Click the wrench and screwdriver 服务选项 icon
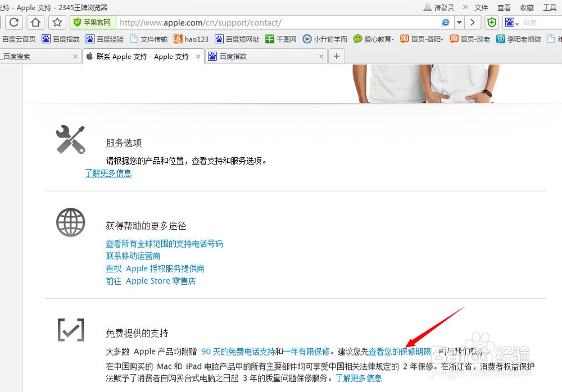This screenshot has width=562, height=392. click(x=71, y=140)
